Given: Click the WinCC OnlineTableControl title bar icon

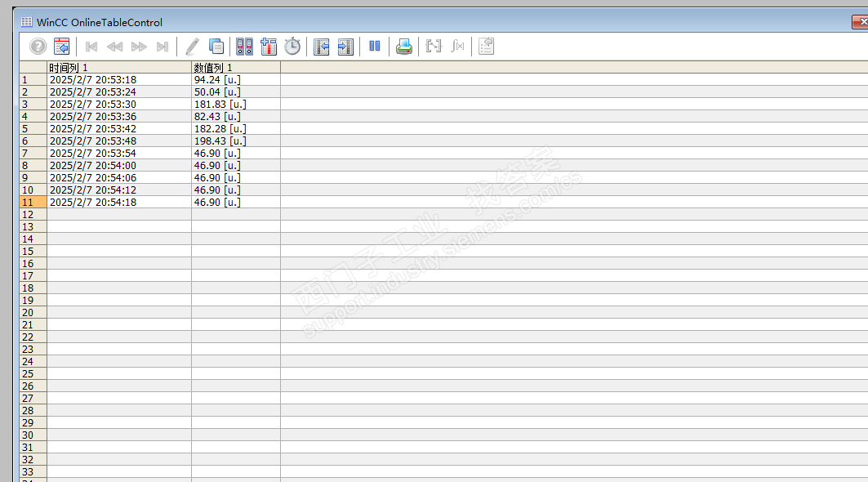Looking at the screenshot, I should coord(27,22).
